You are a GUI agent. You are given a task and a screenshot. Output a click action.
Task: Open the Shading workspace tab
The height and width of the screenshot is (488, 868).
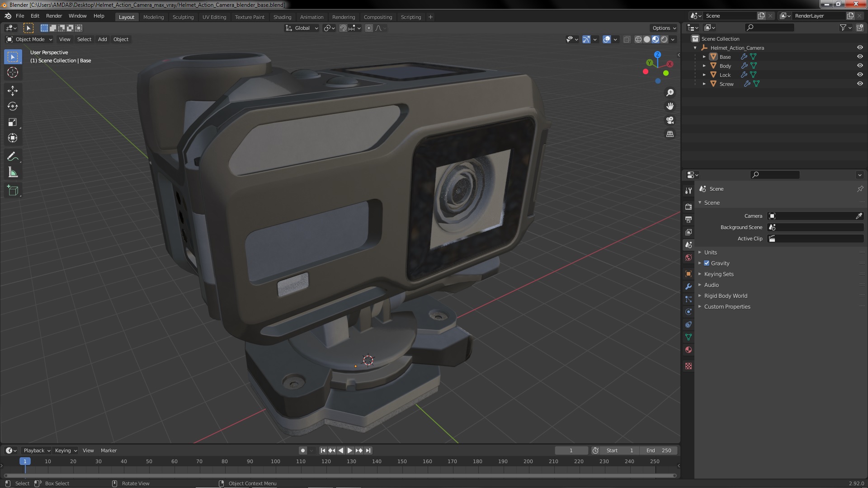tap(281, 16)
